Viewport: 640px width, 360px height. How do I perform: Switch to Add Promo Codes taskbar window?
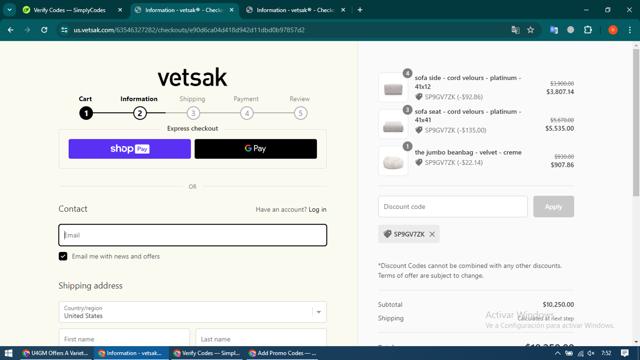tap(282, 353)
